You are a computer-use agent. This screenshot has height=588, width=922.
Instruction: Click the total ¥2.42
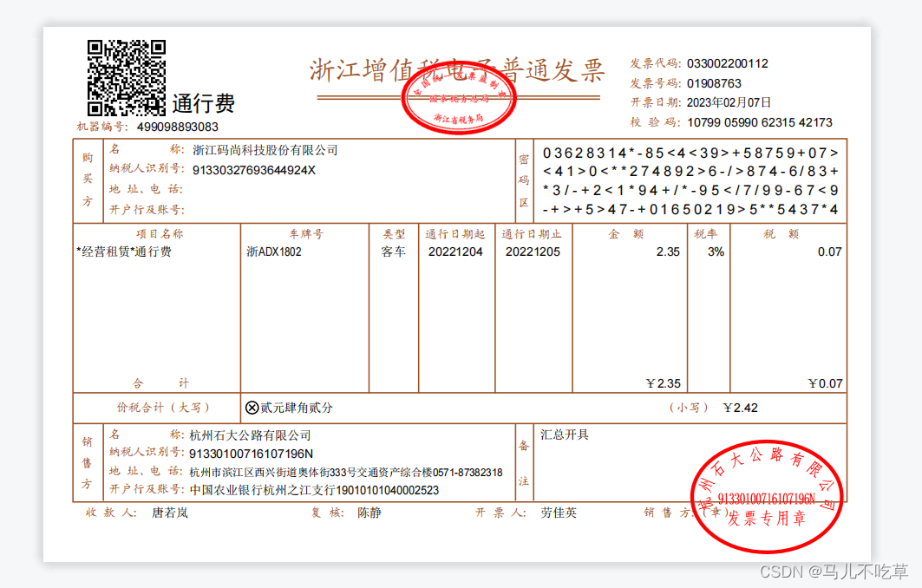pyautogui.click(x=741, y=408)
